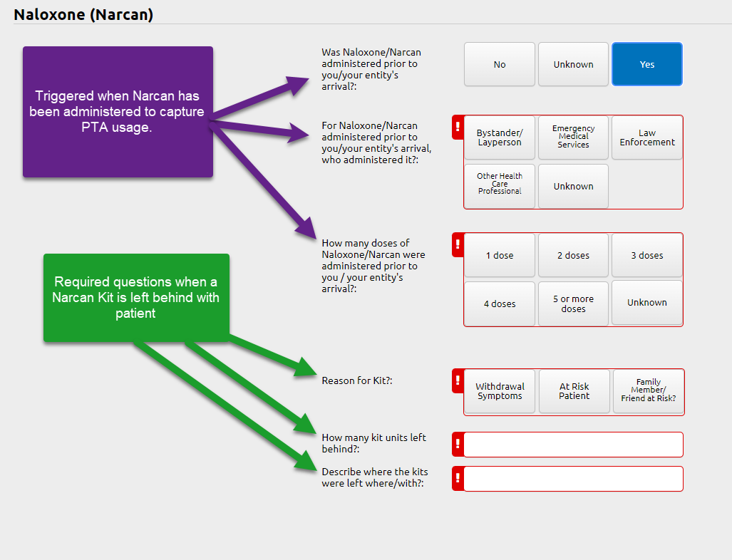Pick Law Enforcement as administrator
Image resolution: width=732 pixels, height=560 pixels.
[647, 138]
